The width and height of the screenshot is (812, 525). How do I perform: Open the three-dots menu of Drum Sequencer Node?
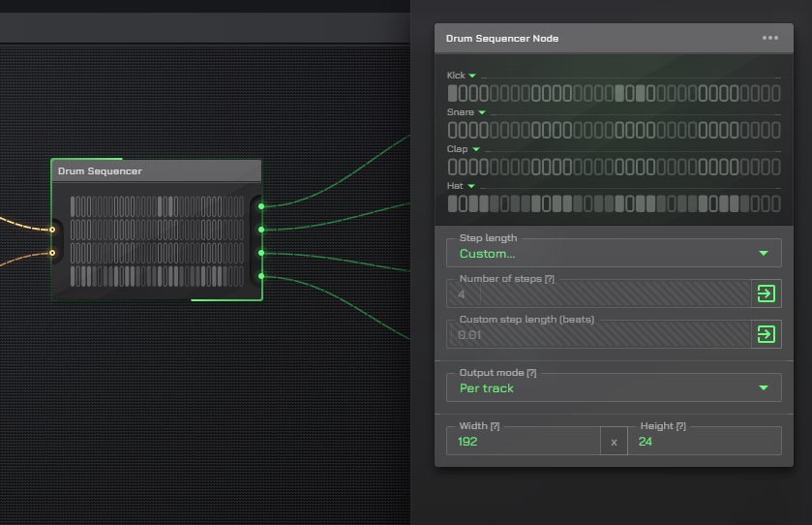click(770, 39)
